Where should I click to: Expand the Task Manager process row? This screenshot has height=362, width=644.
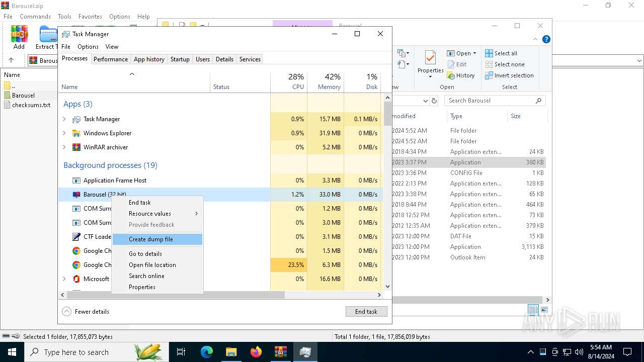(x=64, y=119)
